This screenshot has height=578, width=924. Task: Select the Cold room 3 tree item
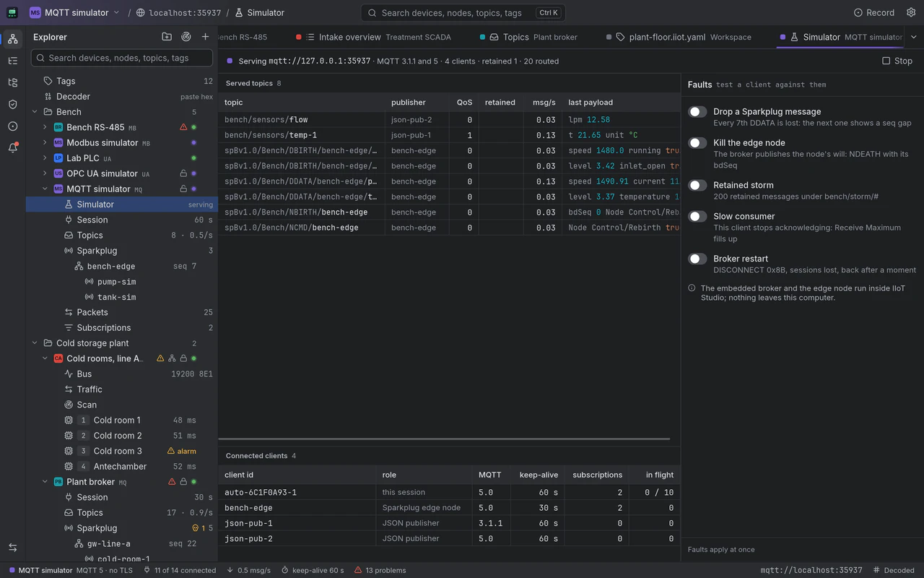pos(122,451)
